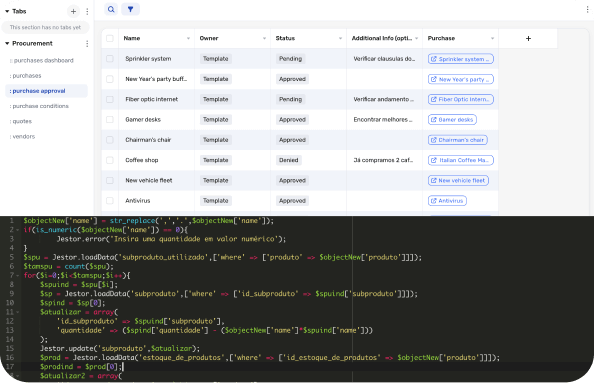The height and width of the screenshot is (383, 594).
Task: Open Antivirus purchase link
Action: pyautogui.click(x=447, y=201)
